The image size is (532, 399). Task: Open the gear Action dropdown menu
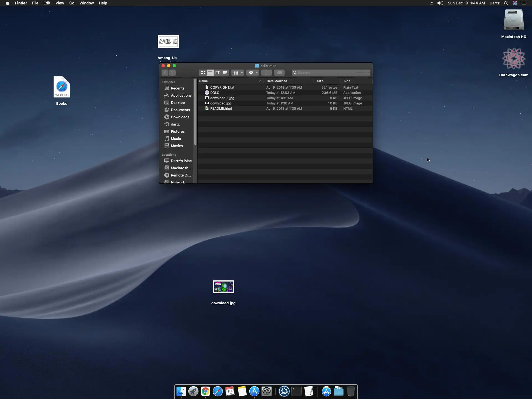pos(253,73)
